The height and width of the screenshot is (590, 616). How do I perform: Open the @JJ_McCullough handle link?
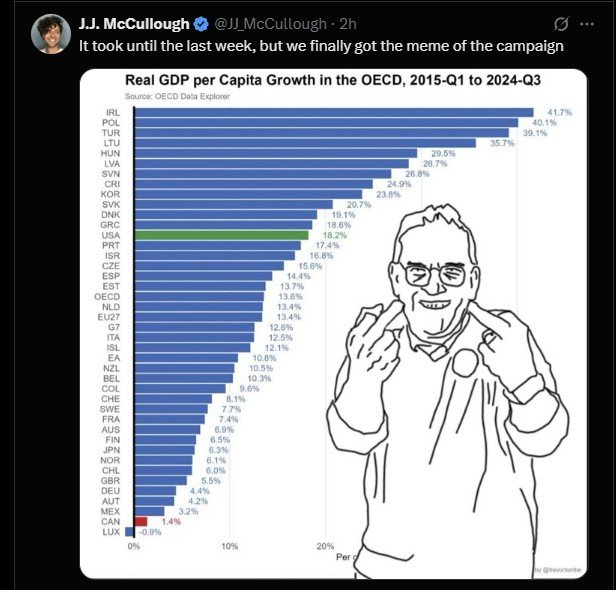(270, 24)
